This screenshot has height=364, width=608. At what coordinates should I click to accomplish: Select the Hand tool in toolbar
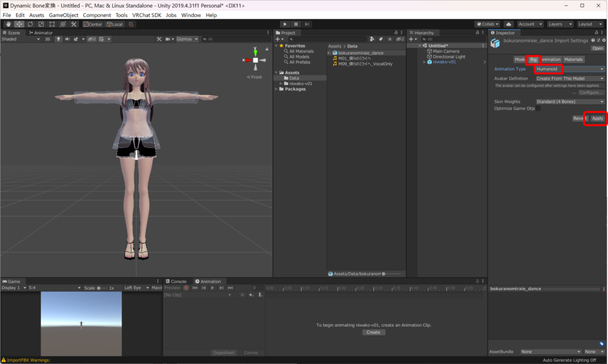coord(8,24)
